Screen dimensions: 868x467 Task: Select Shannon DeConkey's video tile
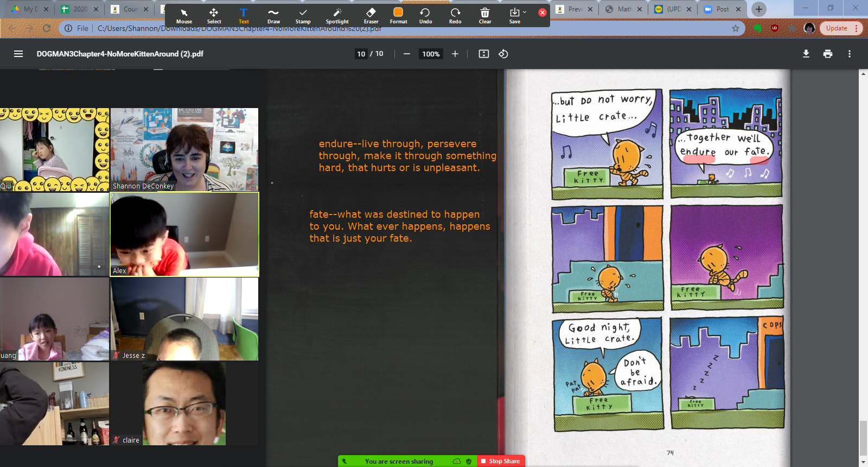tap(184, 149)
